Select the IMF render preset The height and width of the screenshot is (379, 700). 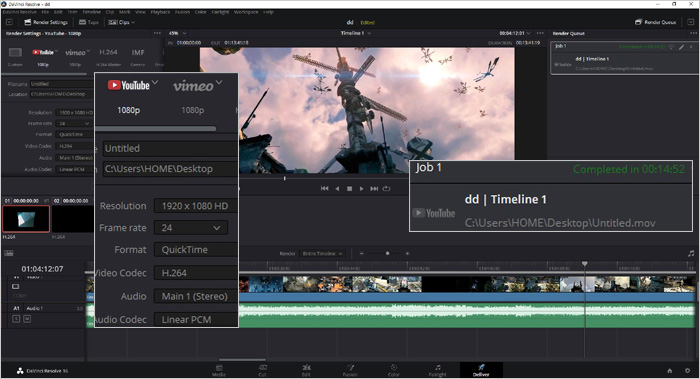coord(138,56)
